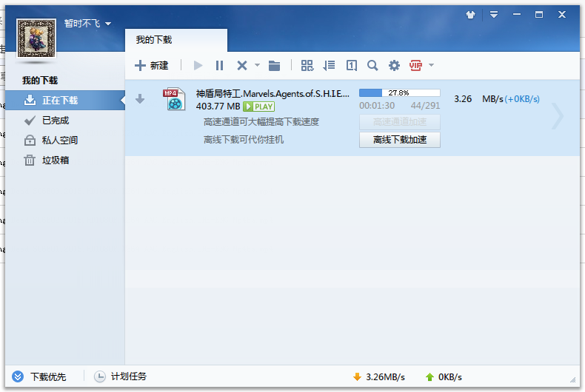Image resolution: width=585 pixels, height=392 pixels.
Task: Click the 00:01:30 remaining time
Action: (x=377, y=106)
